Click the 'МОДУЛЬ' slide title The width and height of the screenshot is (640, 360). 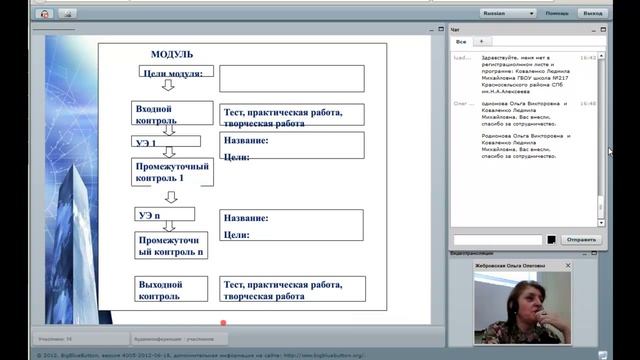[x=172, y=54]
